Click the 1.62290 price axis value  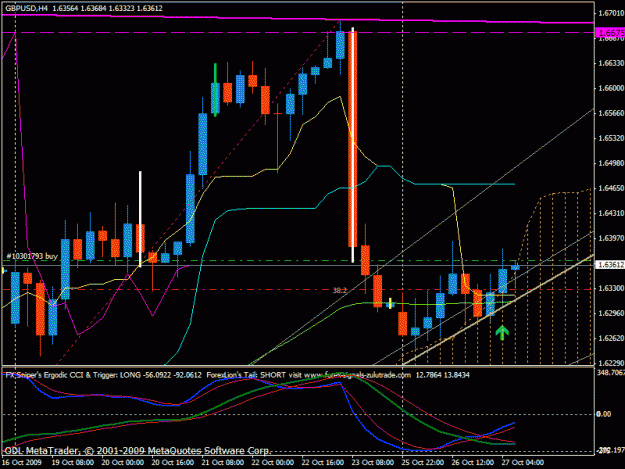611,363
